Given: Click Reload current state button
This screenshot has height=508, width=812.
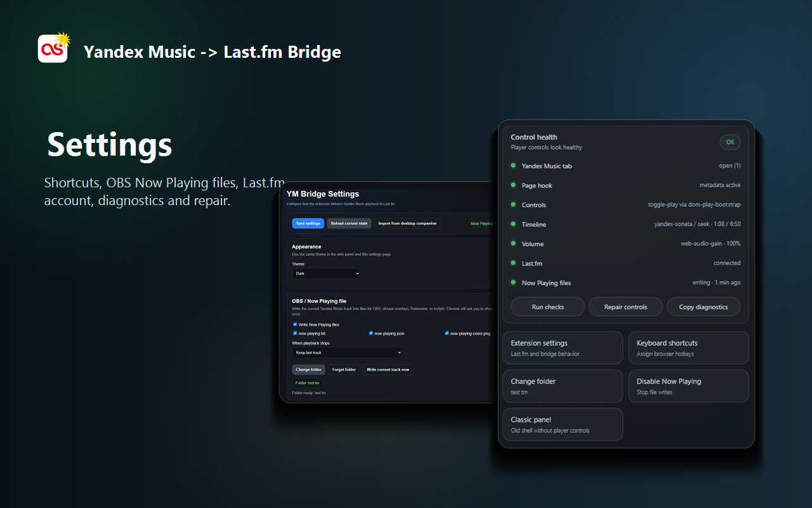Looking at the screenshot, I should (349, 224).
